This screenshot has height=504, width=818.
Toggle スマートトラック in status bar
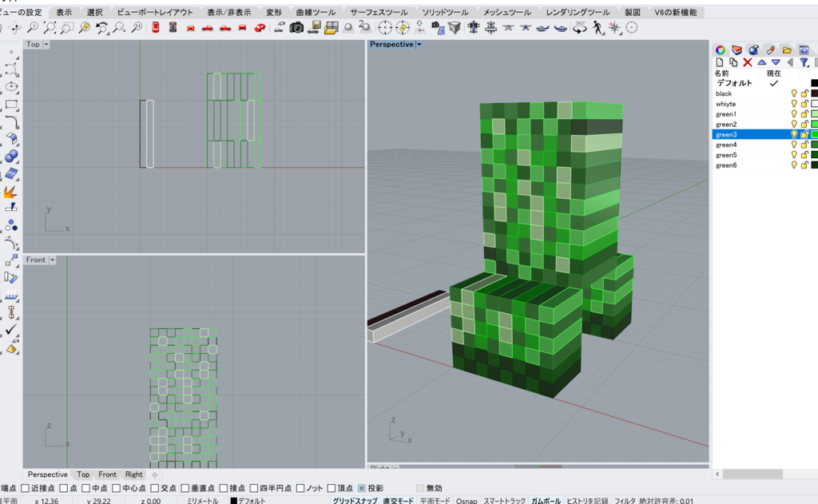click(x=504, y=501)
